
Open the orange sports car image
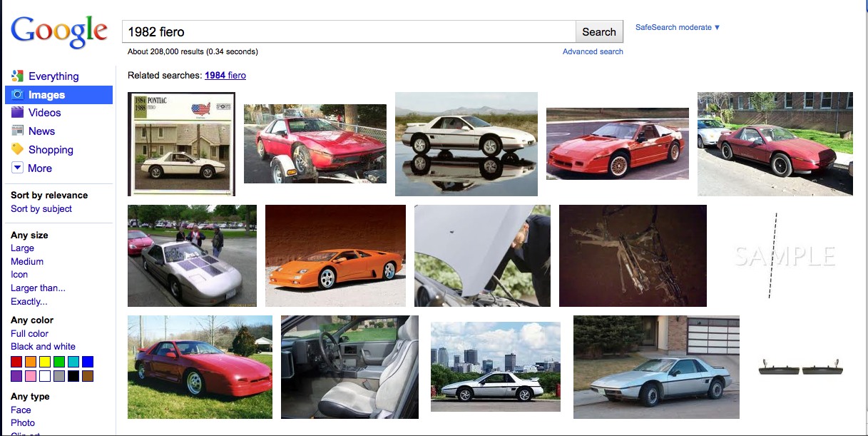click(x=335, y=255)
